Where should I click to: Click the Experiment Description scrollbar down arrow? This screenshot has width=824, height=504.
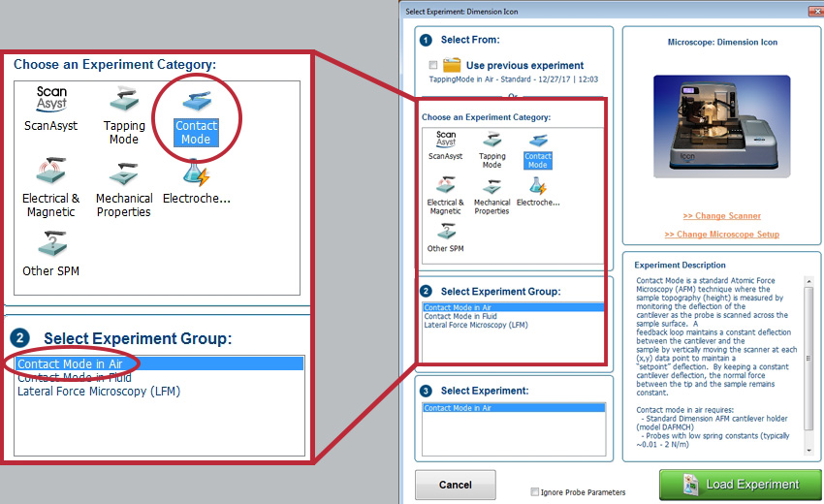tap(808, 451)
